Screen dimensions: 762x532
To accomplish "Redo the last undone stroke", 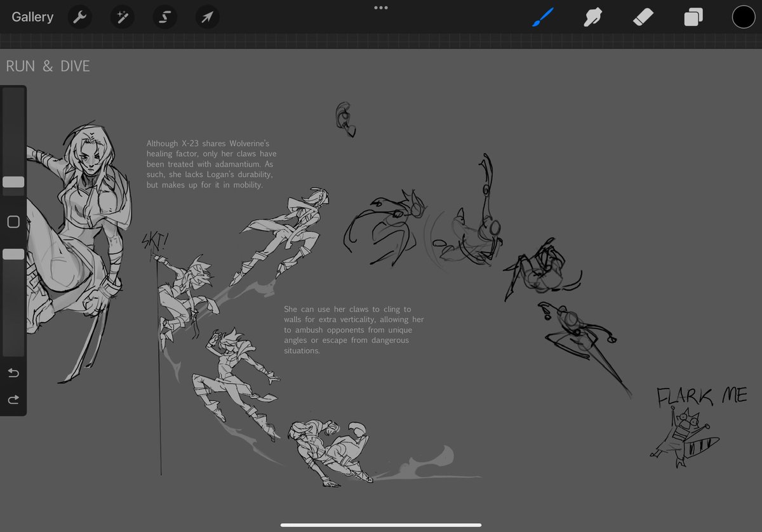I will (x=13, y=399).
